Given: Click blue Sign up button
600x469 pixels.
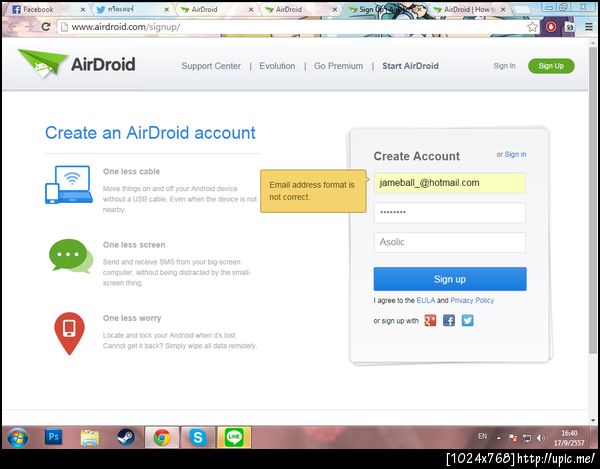Looking at the screenshot, I should click(x=450, y=279).
